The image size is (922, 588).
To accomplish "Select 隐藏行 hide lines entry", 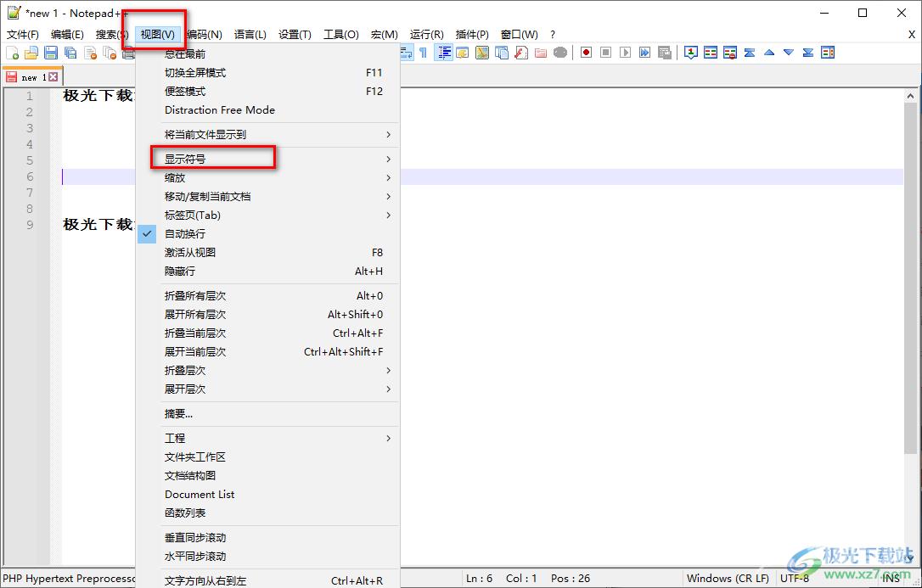I will (x=267, y=272).
